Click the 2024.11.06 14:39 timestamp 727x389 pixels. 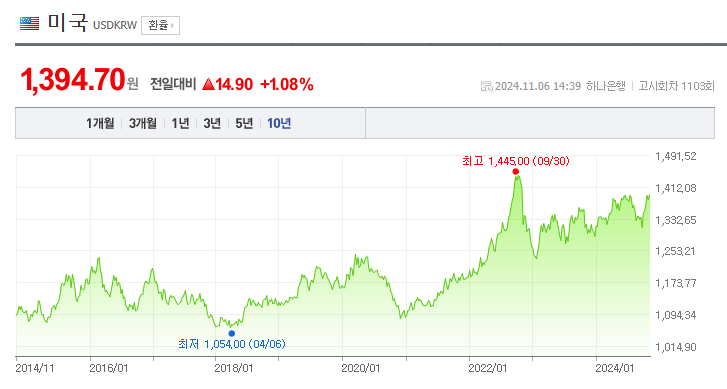click(537, 86)
